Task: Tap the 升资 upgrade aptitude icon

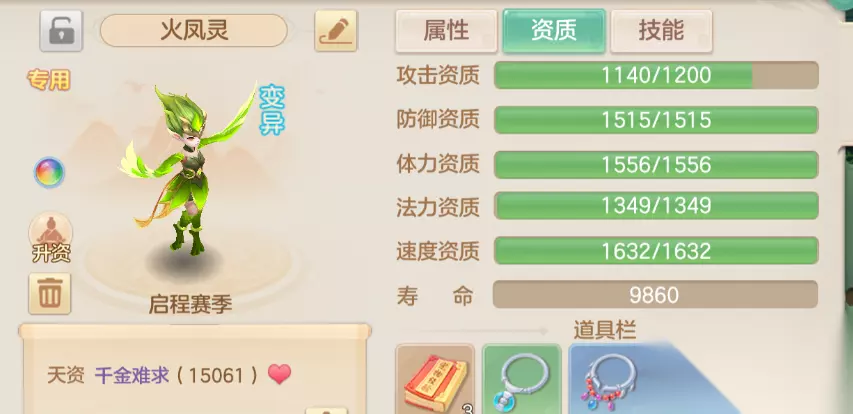Action: pos(51,238)
